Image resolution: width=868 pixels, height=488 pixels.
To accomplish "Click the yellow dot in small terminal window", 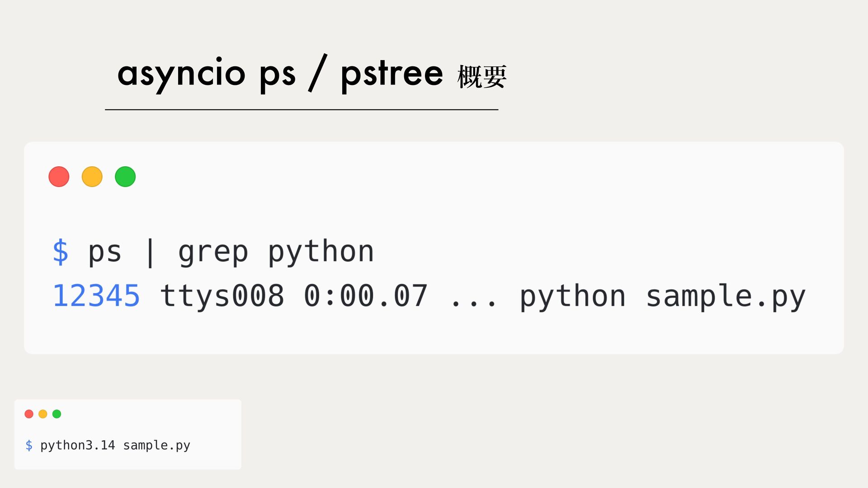I will (43, 414).
